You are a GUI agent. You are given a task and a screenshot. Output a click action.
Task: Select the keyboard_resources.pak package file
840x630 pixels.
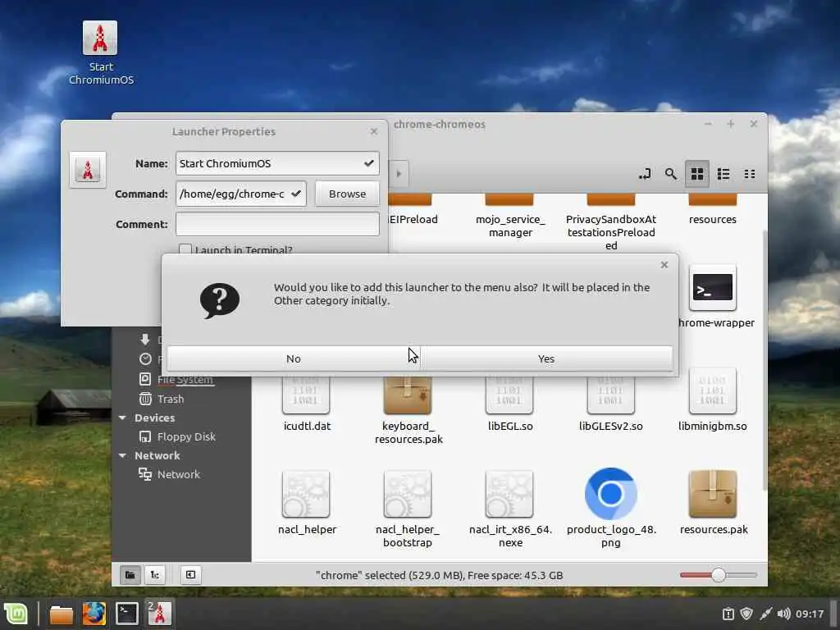409,410
